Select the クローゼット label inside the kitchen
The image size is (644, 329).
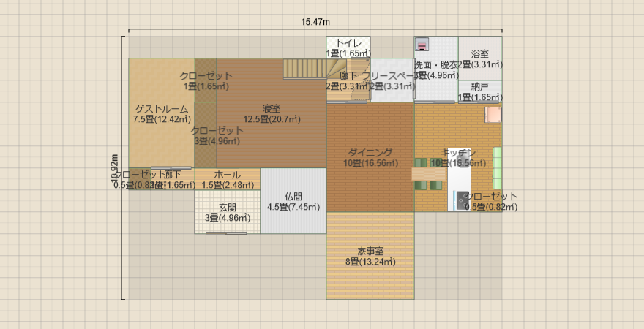tap(491, 201)
